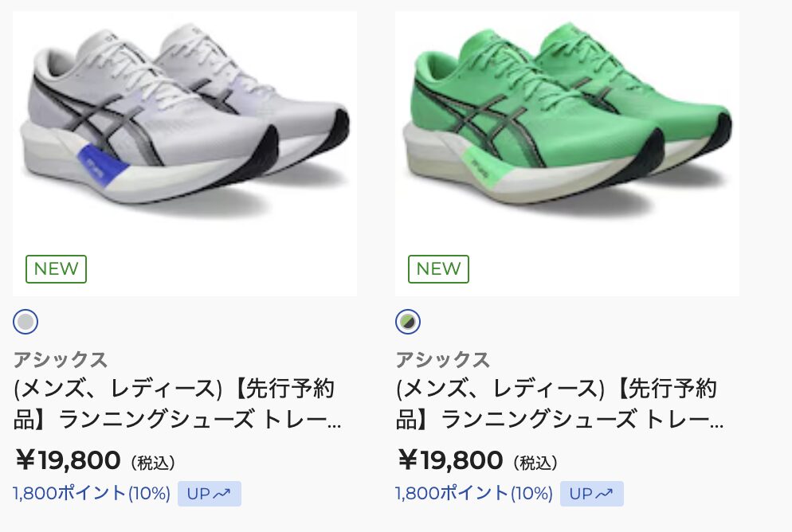Select the gray color swatch under white shoes
This screenshot has width=792, height=532.
25,322
